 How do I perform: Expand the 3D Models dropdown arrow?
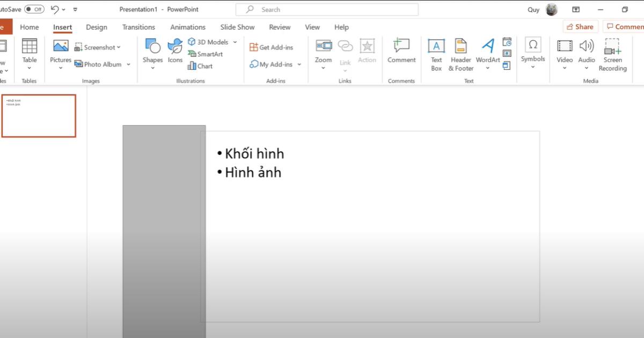pyautogui.click(x=235, y=42)
